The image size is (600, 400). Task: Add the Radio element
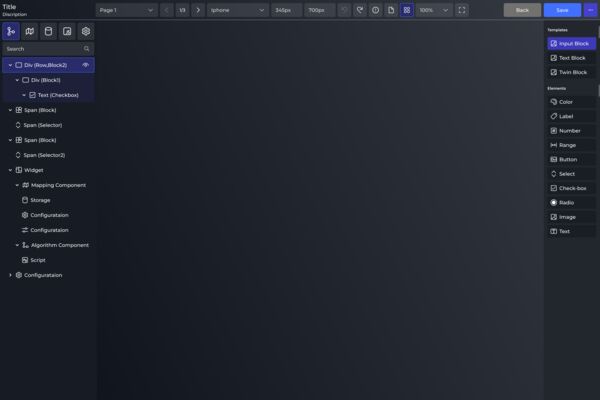point(571,202)
